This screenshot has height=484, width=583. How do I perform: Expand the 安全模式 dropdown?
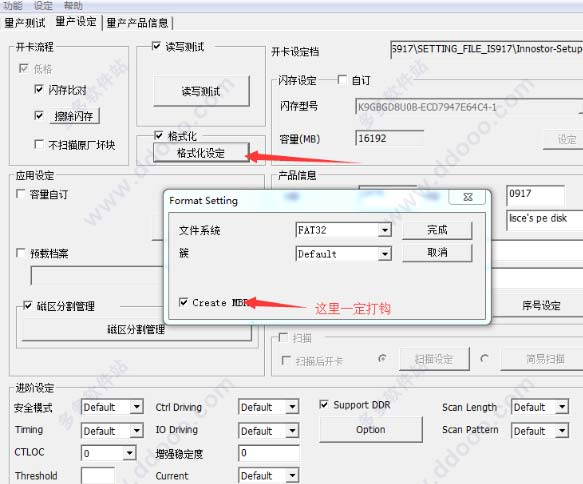click(x=137, y=407)
